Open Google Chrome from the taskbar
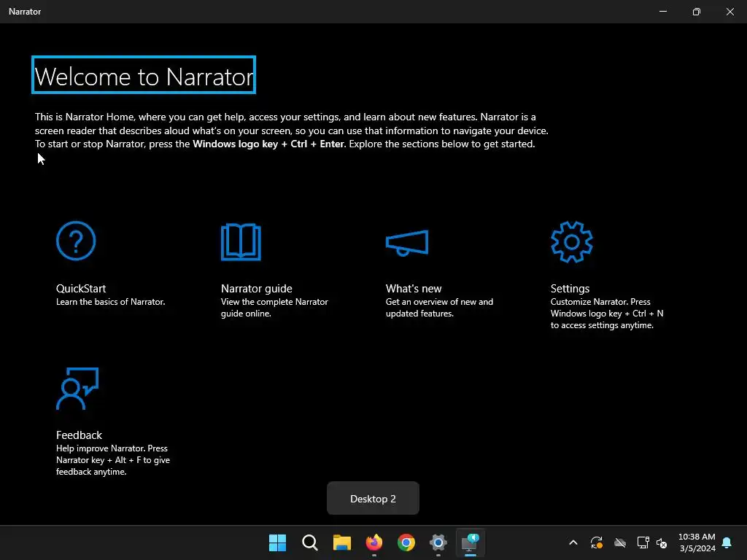This screenshot has width=747, height=560. tap(406, 542)
